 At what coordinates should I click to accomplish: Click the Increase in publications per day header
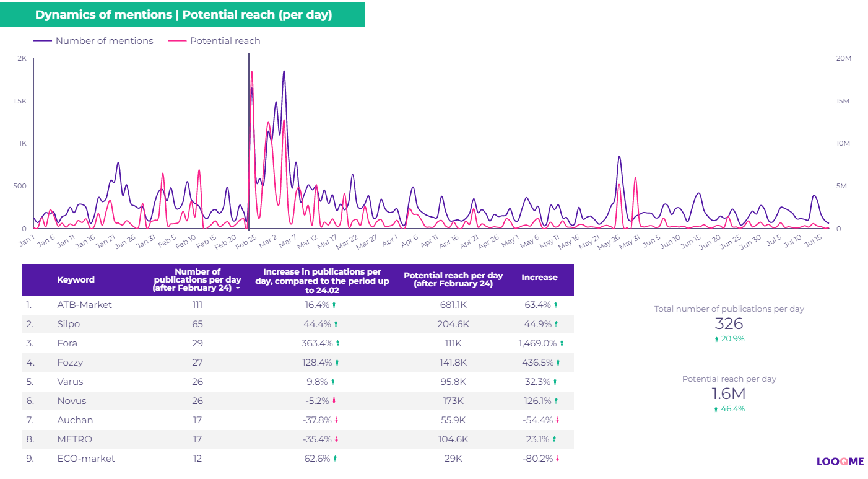point(322,280)
